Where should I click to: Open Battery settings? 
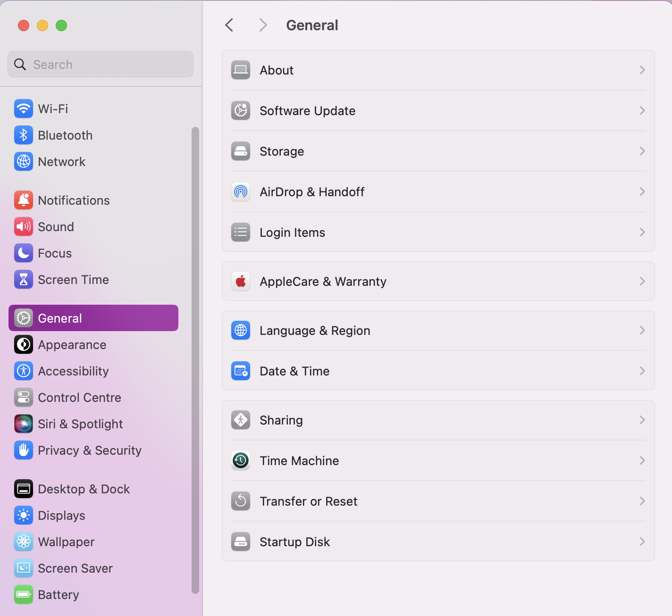(58, 594)
